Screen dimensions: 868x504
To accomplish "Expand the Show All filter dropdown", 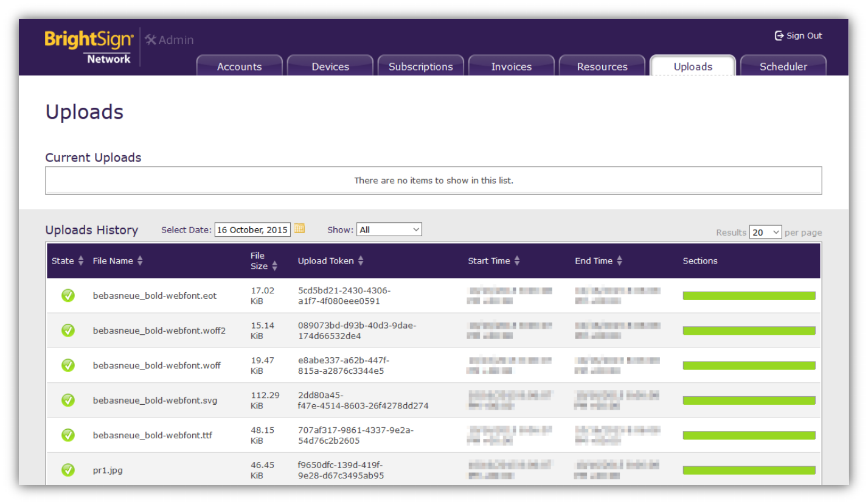I will coord(389,229).
